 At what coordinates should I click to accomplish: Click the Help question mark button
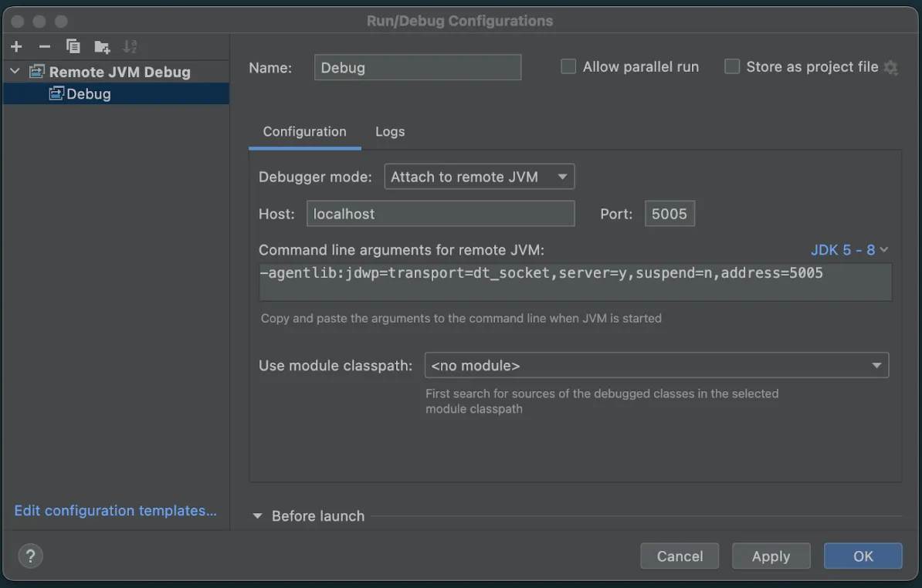tap(30, 556)
